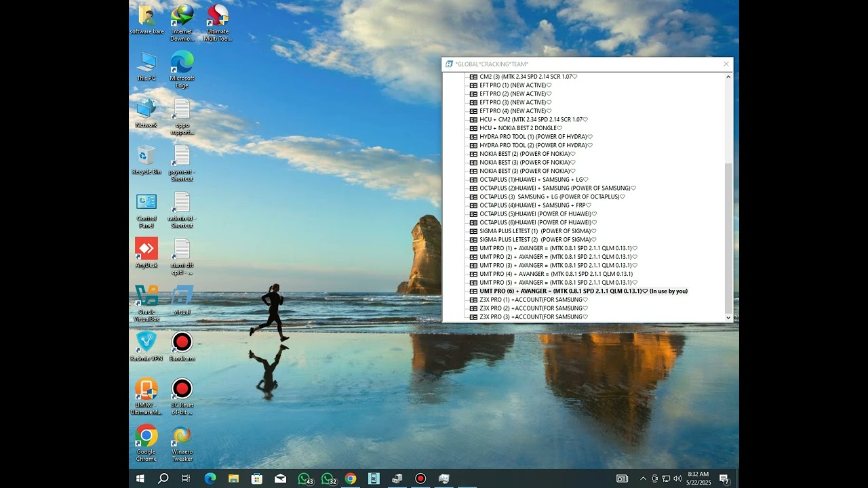Open taskbar Search

click(x=163, y=479)
